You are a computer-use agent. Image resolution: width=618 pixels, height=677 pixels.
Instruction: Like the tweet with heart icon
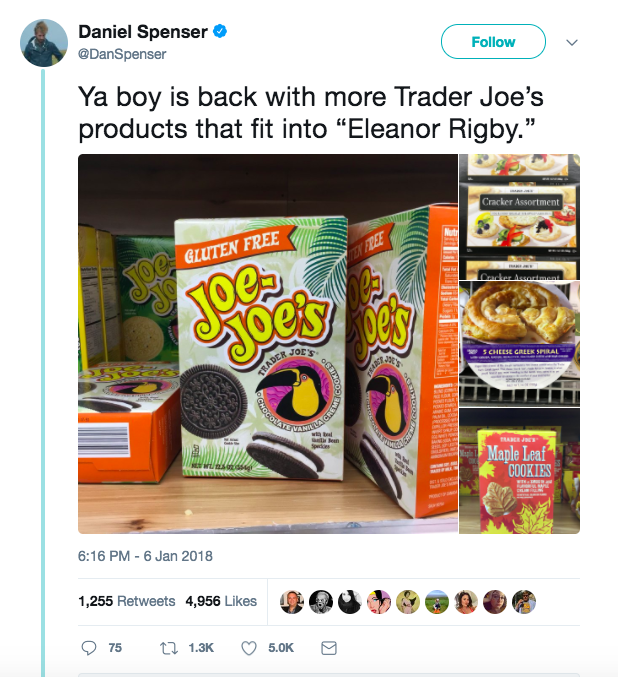tap(249, 648)
